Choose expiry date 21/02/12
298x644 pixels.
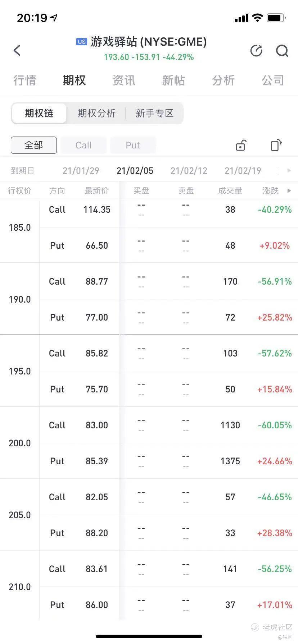189,171
